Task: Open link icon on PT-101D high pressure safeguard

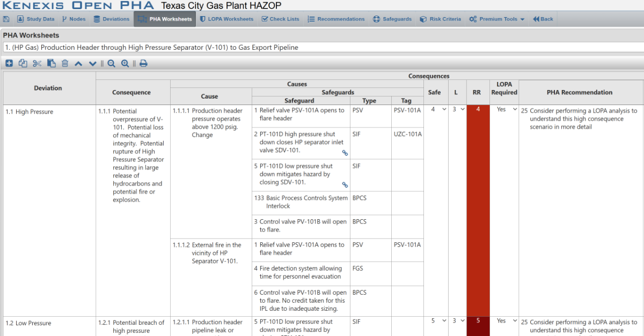Action: point(345,153)
